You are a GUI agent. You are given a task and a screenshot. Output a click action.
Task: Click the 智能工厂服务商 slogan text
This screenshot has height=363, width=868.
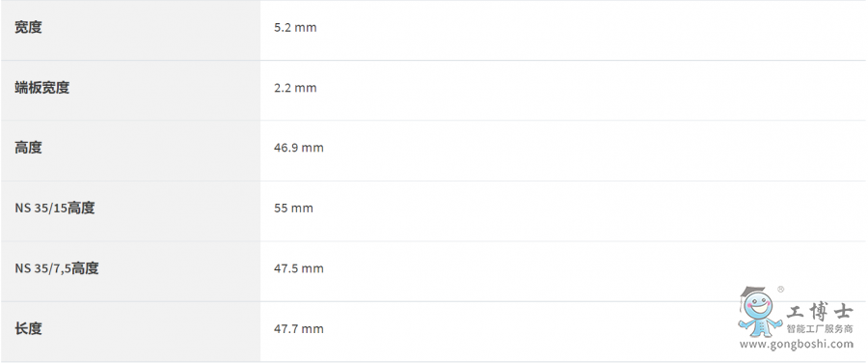[x=820, y=329]
